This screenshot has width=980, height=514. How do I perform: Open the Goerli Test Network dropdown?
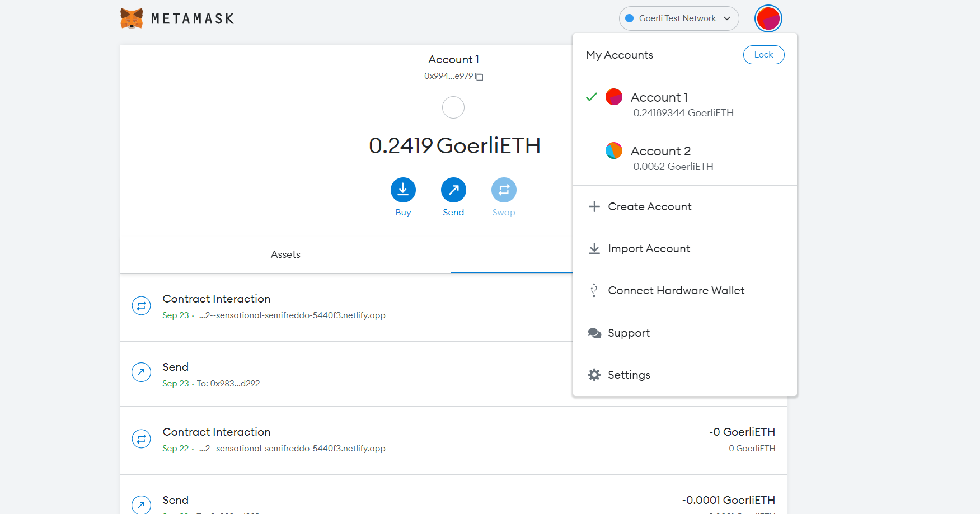[679, 18]
